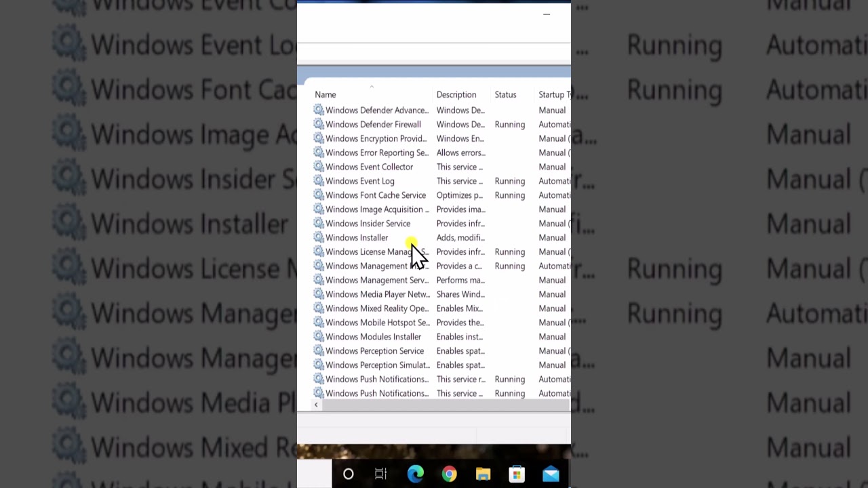Open Task View from the taskbar

[381, 474]
